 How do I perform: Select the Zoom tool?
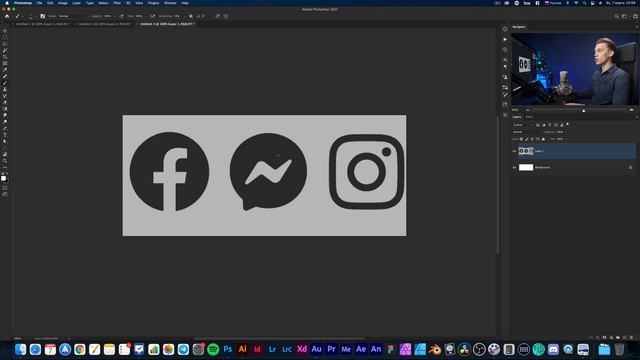click(5, 161)
